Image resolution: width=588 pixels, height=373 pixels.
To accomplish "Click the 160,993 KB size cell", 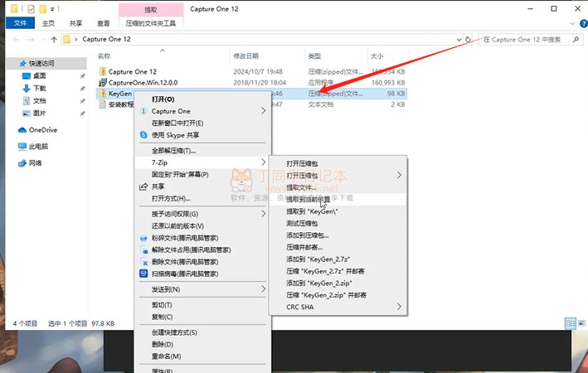I will [388, 82].
